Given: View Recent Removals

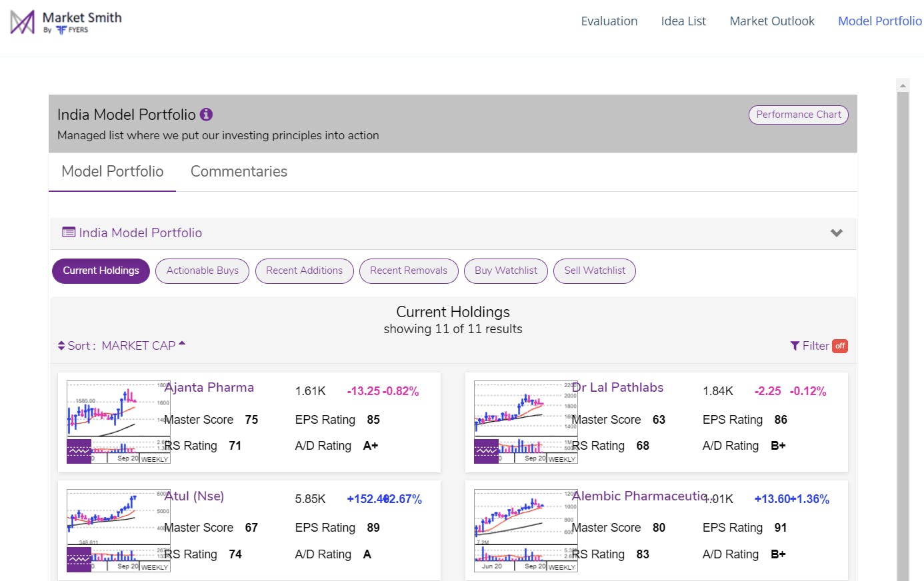Looking at the screenshot, I should tap(409, 271).
